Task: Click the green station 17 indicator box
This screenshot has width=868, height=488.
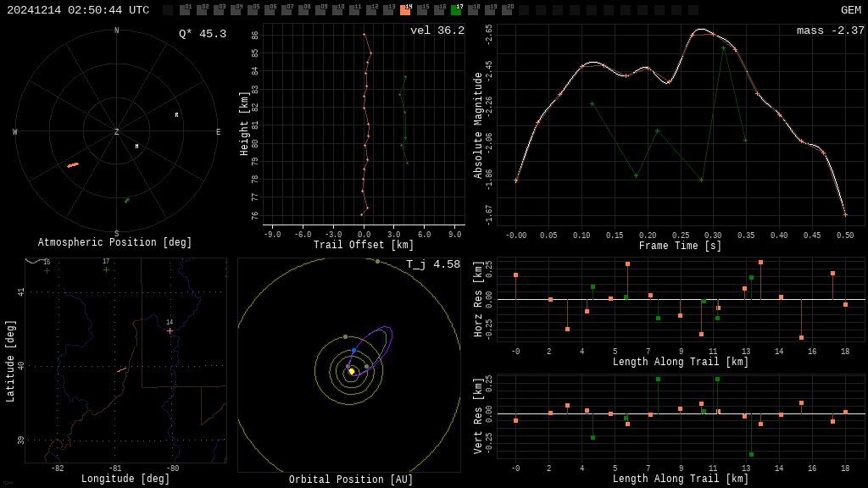Action: point(456,10)
